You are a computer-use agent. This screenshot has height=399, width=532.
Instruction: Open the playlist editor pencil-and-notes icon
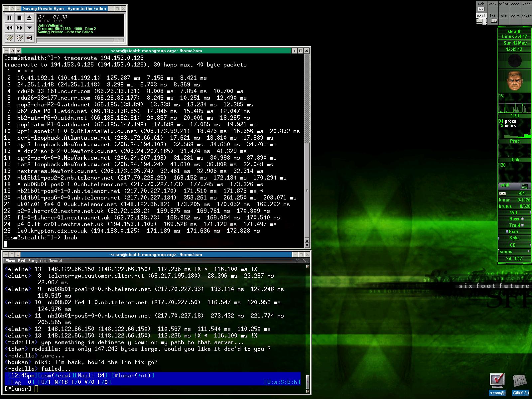pos(10,38)
